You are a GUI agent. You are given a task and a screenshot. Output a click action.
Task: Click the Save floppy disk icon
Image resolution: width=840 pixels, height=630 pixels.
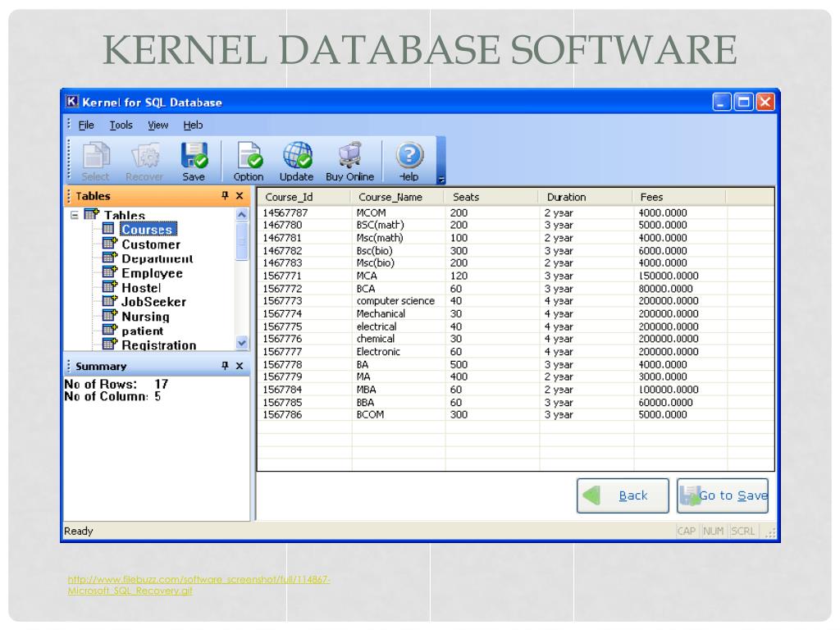[x=194, y=155]
